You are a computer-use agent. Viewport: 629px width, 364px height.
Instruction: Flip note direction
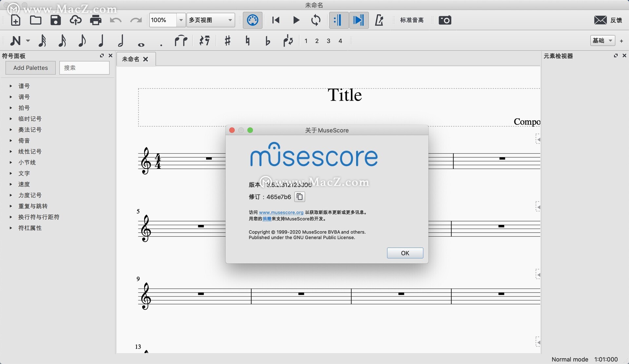[x=288, y=41]
